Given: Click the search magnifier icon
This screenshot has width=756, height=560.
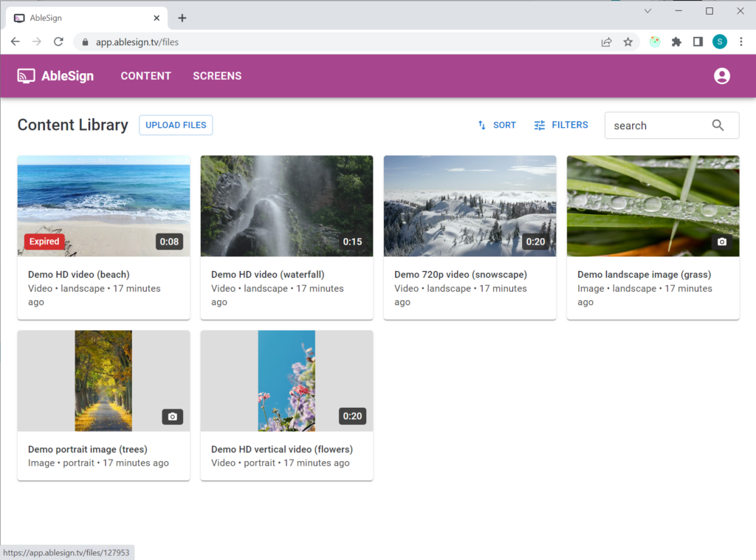Looking at the screenshot, I should coord(717,125).
